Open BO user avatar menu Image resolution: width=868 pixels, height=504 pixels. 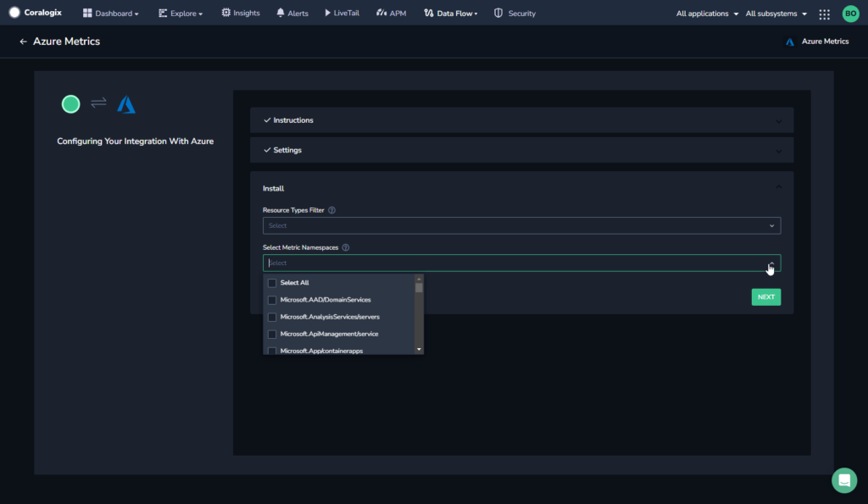[x=850, y=14]
